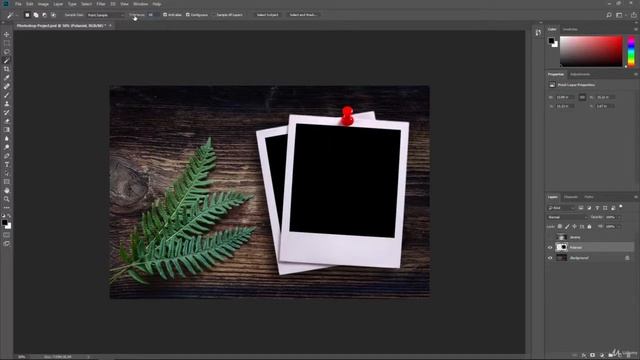The height and width of the screenshot is (360, 640).
Task: Select the Magic Wand tool in toolbar
Action: [7, 60]
